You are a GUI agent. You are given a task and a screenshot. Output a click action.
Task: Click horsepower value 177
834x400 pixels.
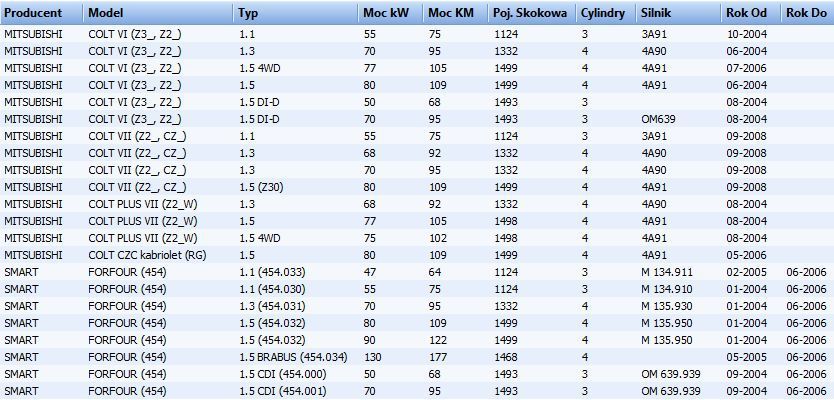438,357
